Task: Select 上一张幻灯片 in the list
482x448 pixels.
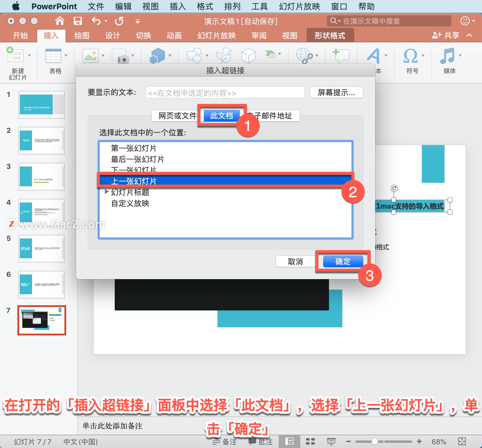Action: coord(225,181)
